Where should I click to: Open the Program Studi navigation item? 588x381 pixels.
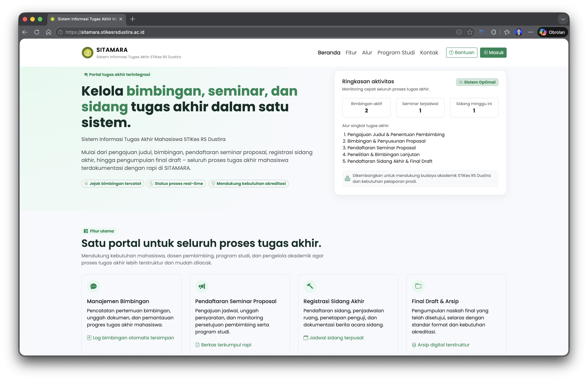pyautogui.click(x=396, y=52)
